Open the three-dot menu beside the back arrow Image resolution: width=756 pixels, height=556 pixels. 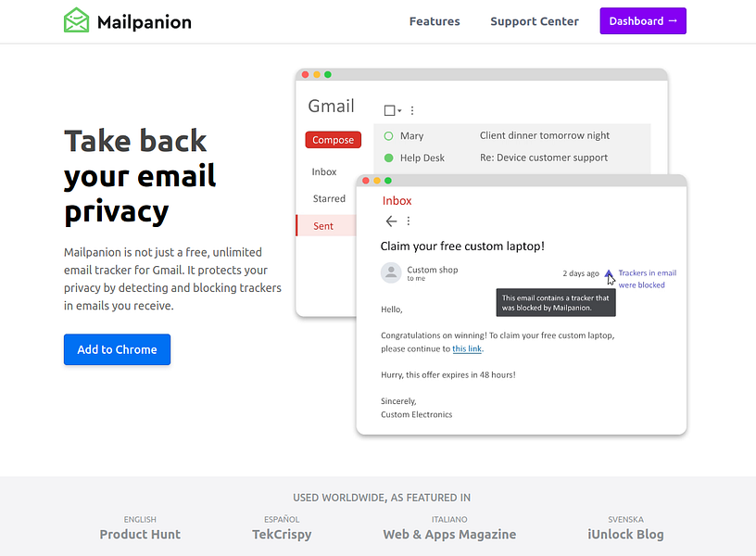[409, 221]
